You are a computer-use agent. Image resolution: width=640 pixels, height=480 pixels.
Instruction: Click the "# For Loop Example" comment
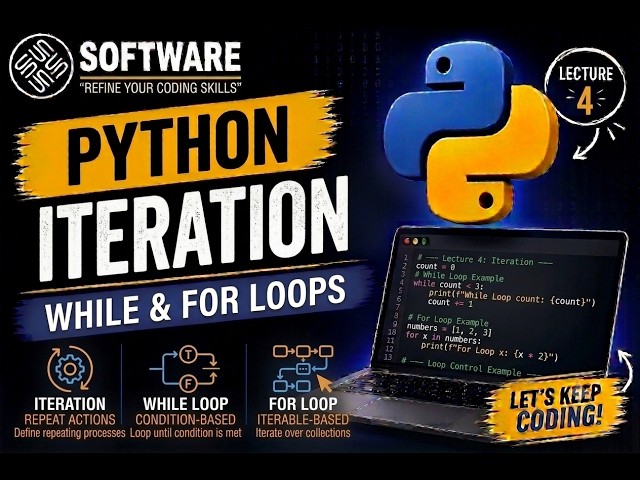coord(448,320)
